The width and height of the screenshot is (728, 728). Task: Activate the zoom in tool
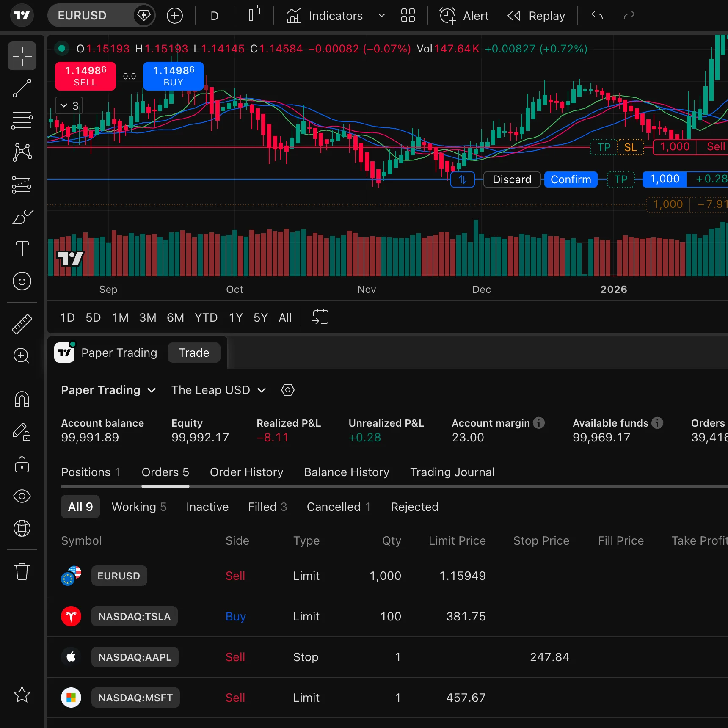click(22, 356)
